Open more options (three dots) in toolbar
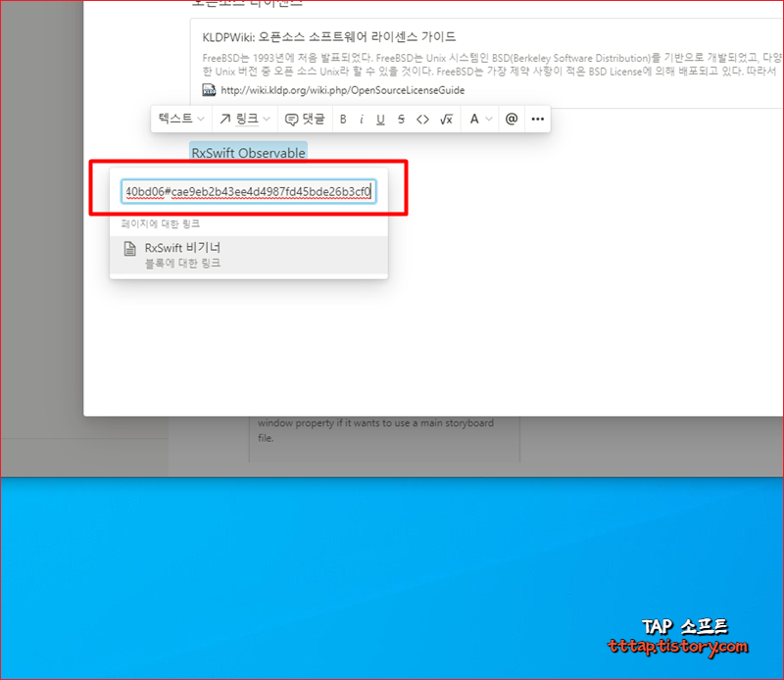Screen dimensions: 784x680 click(537, 119)
